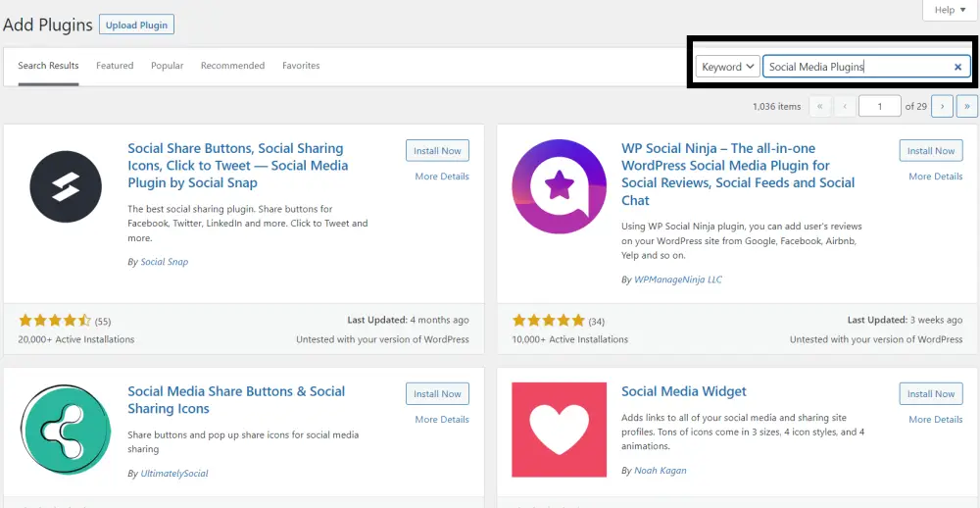Viewport: 980px width, 508px height.
Task: Click the 'of 29' page count text
Action: pos(915,106)
